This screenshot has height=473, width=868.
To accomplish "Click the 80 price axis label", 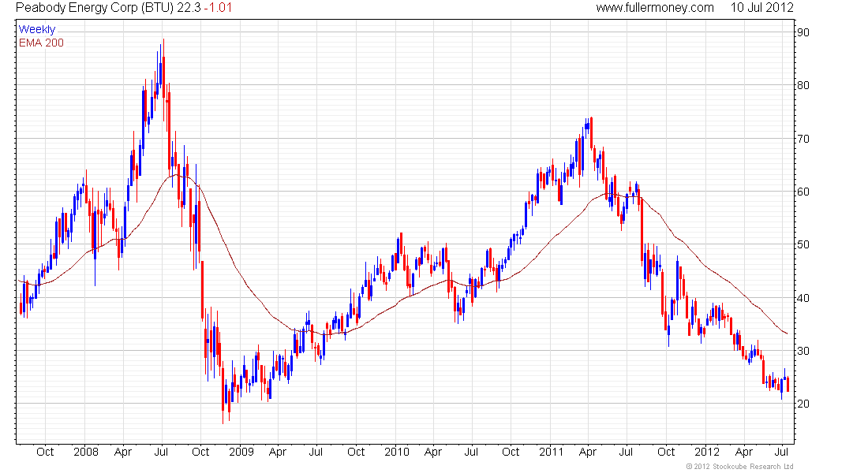I will click(x=803, y=85).
